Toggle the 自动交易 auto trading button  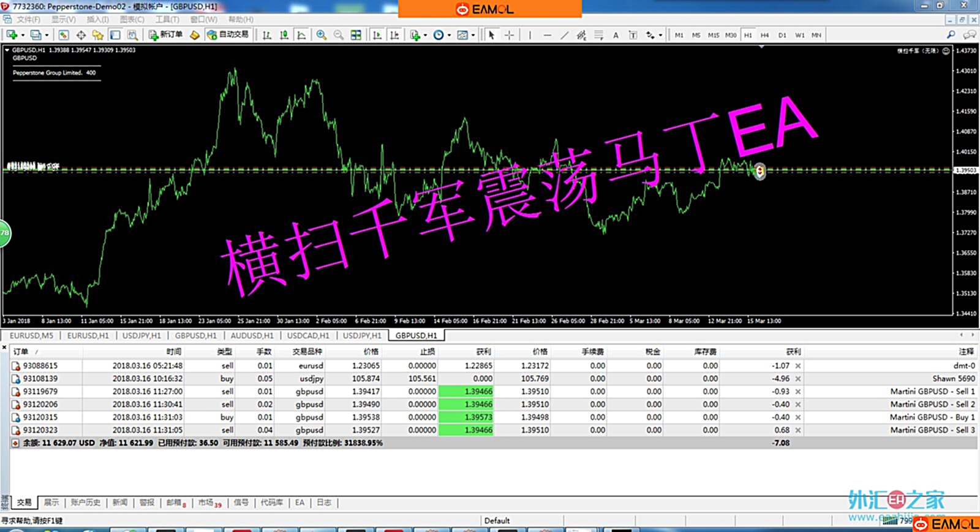coord(228,35)
